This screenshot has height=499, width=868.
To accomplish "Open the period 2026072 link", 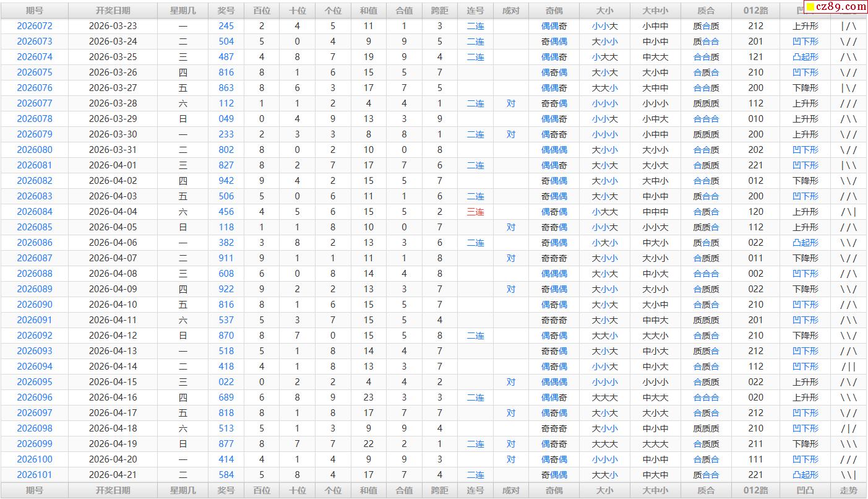I will tap(35, 26).
